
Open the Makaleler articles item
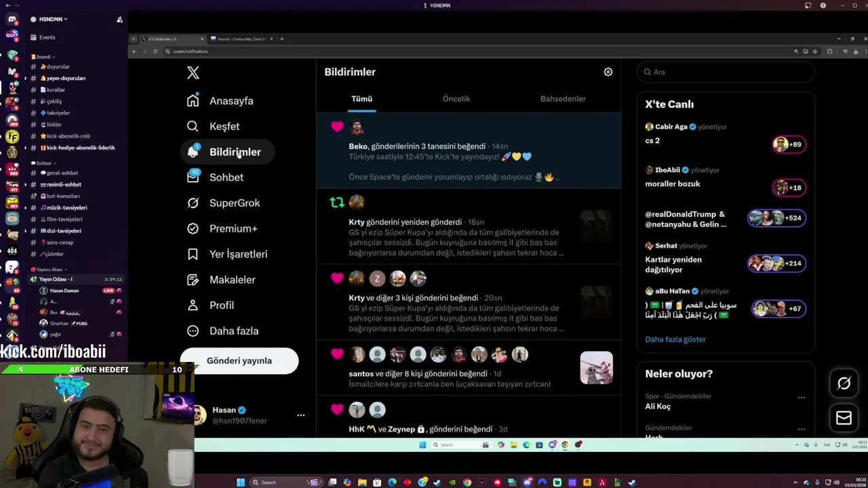point(222,280)
